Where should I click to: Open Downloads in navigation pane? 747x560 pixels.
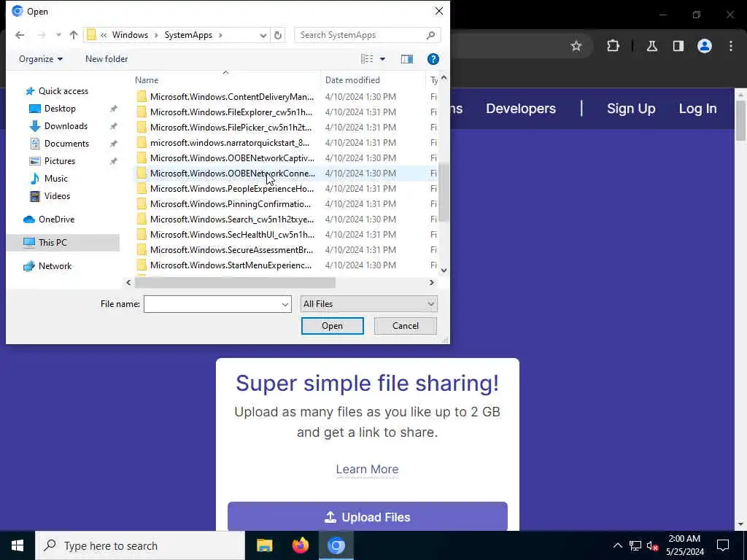(x=66, y=126)
